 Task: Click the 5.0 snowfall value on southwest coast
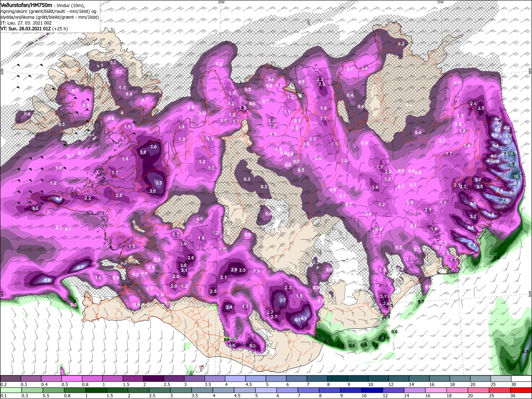tap(47, 281)
